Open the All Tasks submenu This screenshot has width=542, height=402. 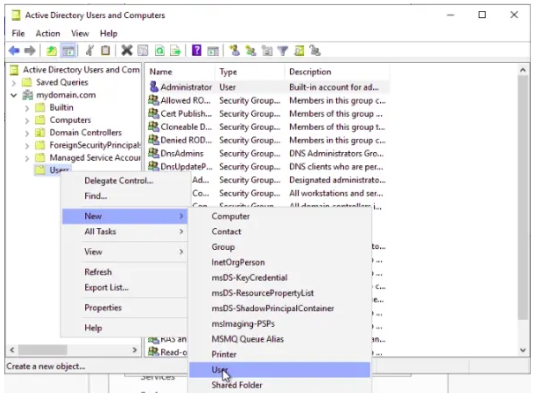(125, 231)
